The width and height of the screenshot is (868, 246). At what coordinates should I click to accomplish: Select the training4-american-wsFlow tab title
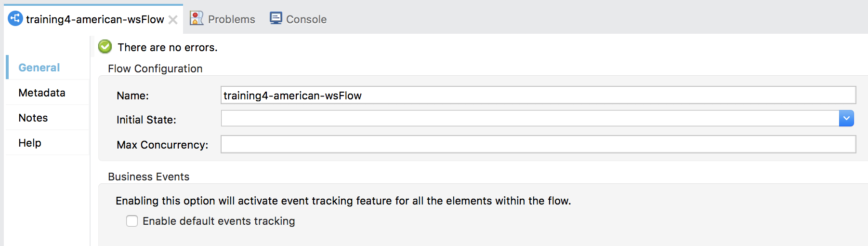(x=95, y=19)
